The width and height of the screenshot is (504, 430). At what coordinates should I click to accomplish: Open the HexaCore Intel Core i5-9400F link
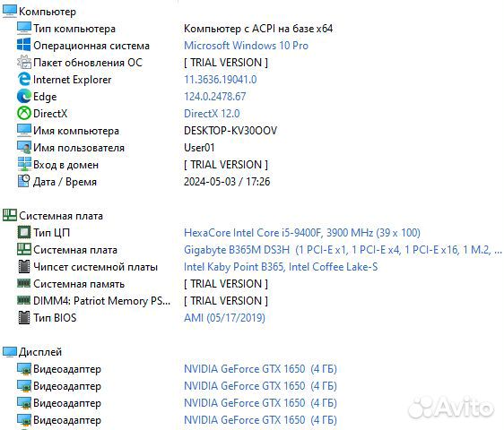pos(302,233)
